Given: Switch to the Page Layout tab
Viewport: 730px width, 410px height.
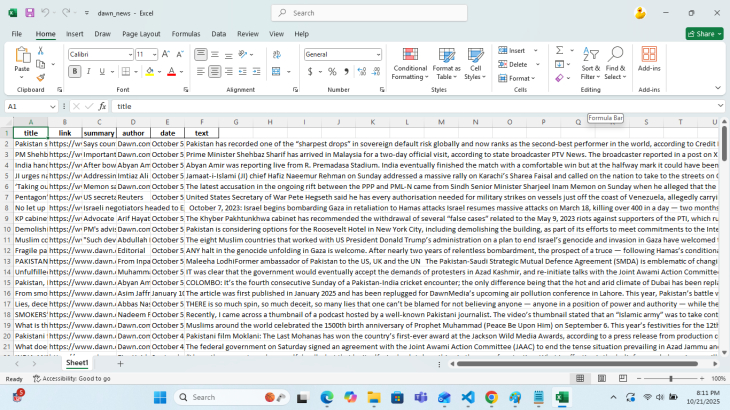Looking at the screenshot, I should [141, 33].
